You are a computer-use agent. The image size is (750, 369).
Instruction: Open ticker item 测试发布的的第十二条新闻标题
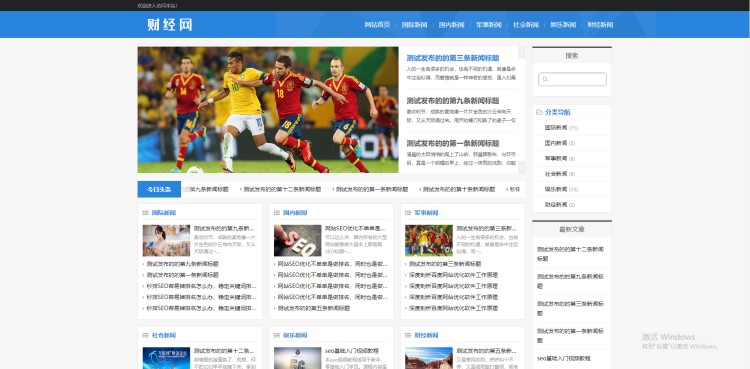(281, 190)
